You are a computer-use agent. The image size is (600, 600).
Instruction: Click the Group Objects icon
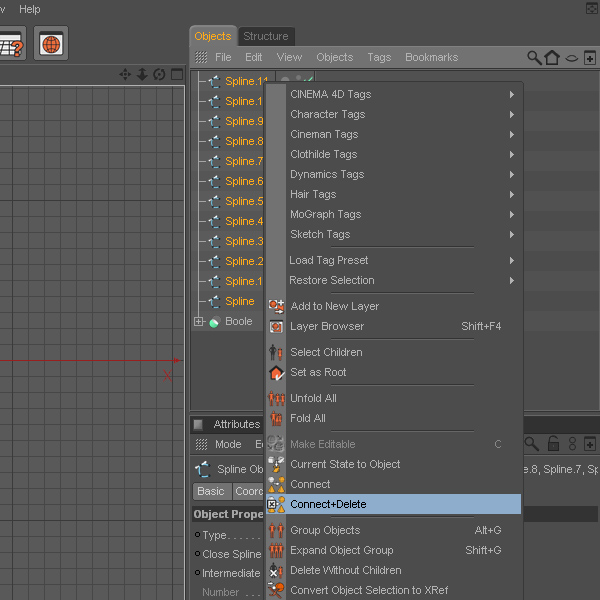point(276,530)
